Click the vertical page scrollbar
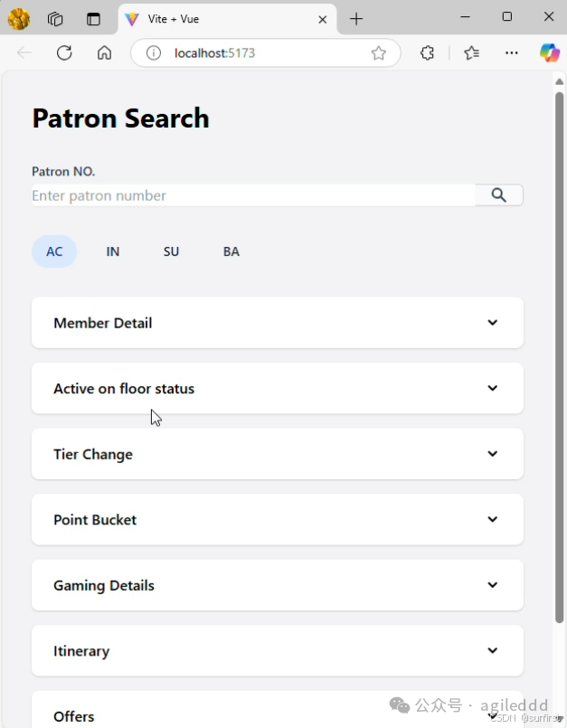567x728 pixels. pos(560,357)
